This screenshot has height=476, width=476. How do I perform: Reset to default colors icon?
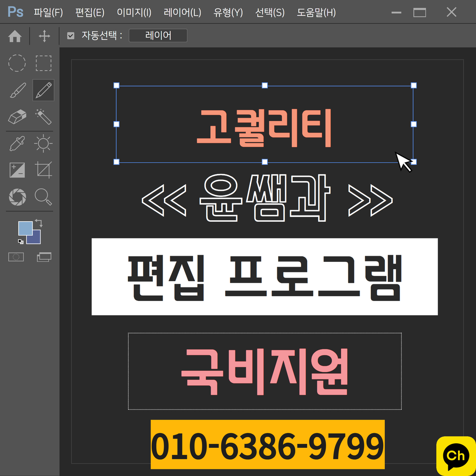21,242
